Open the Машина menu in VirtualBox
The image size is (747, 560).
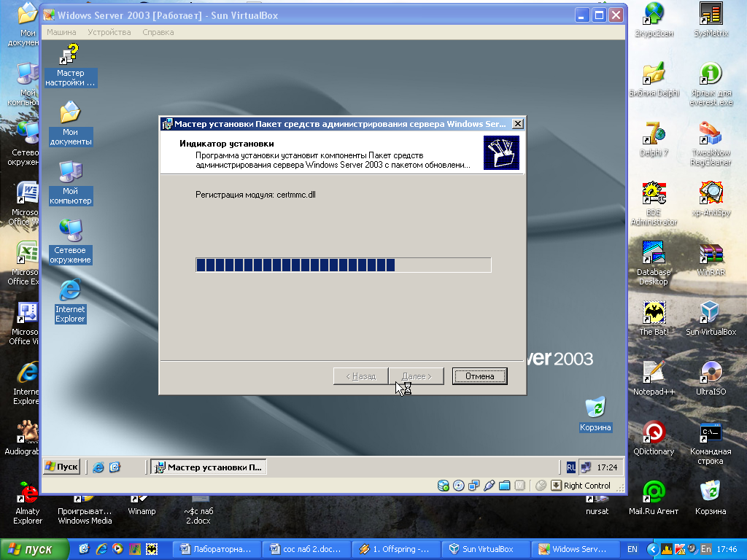click(61, 32)
